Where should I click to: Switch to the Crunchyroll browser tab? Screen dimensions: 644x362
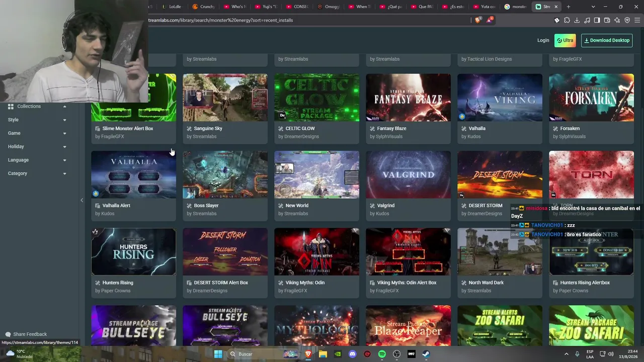(204, 7)
